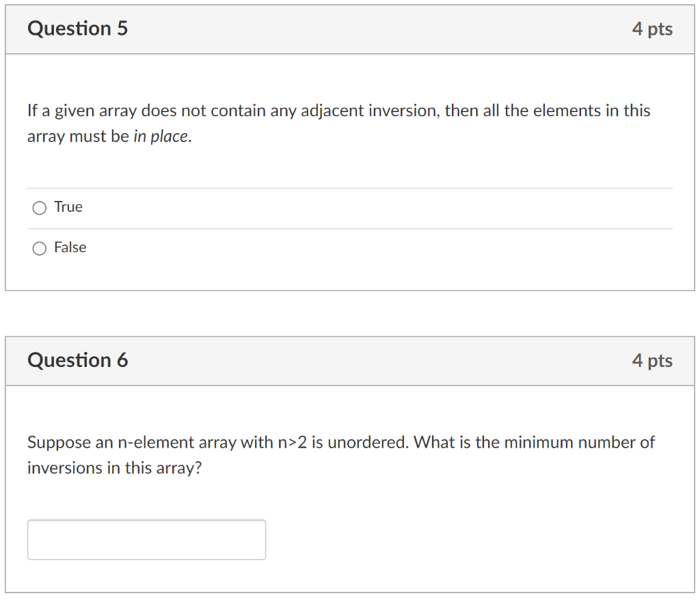700x600 pixels.
Task: Click the "True" answer label text
Action: 68,207
